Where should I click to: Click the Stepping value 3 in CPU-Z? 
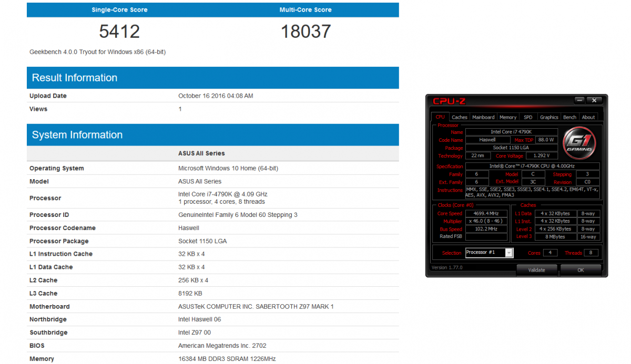(x=587, y=174)
